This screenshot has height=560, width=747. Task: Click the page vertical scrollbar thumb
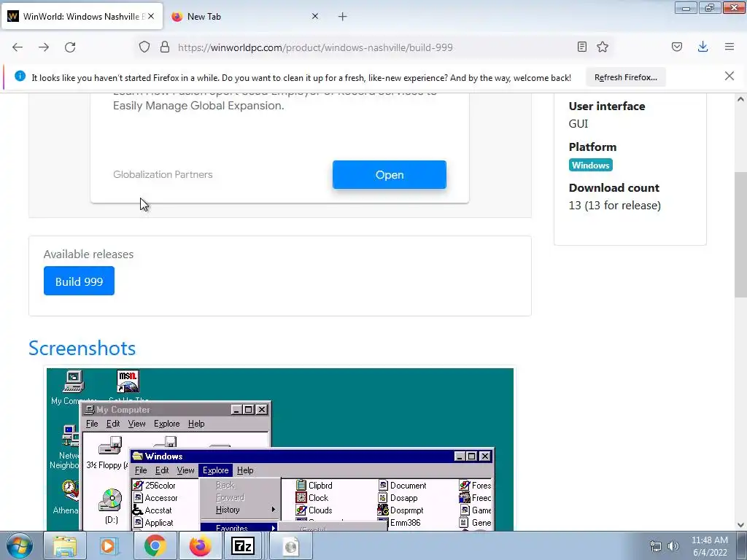point(740,235)
